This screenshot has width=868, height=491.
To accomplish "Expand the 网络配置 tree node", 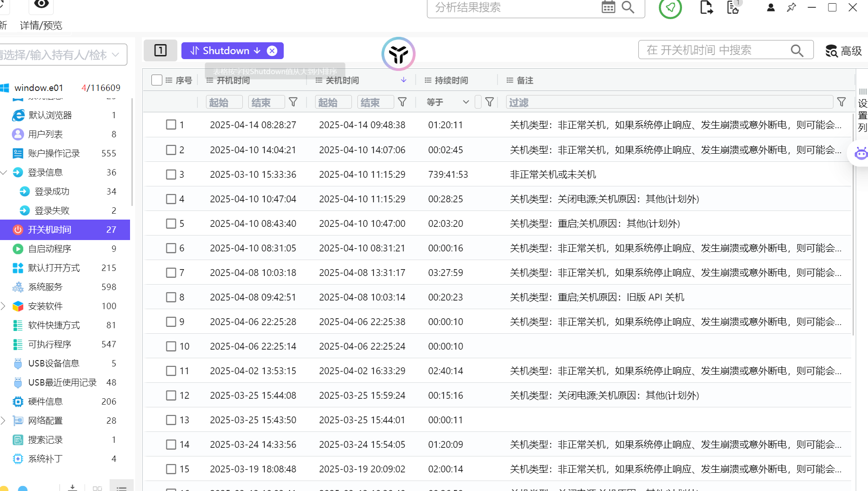I will pos(4,421).
